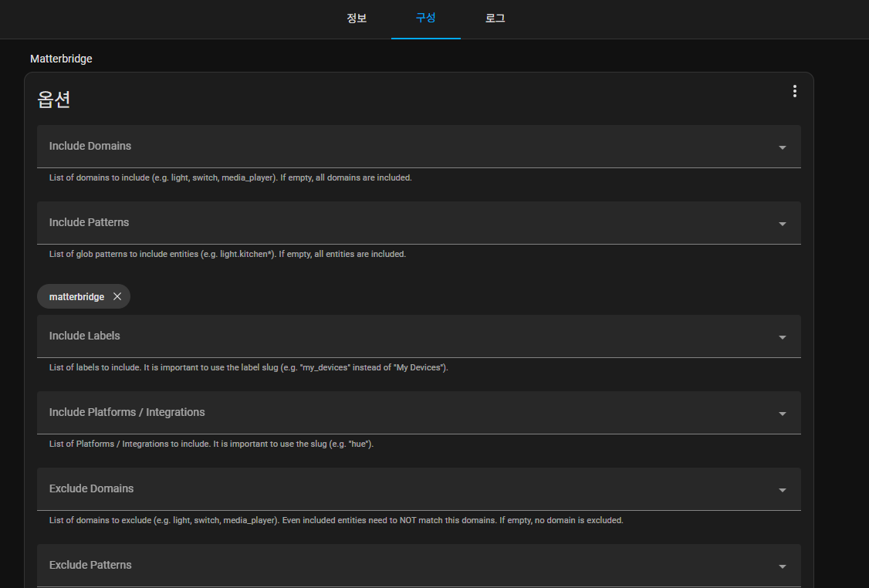Click the Include Domains input field
The height and width of the screenshot is (588, 869).
418,147
